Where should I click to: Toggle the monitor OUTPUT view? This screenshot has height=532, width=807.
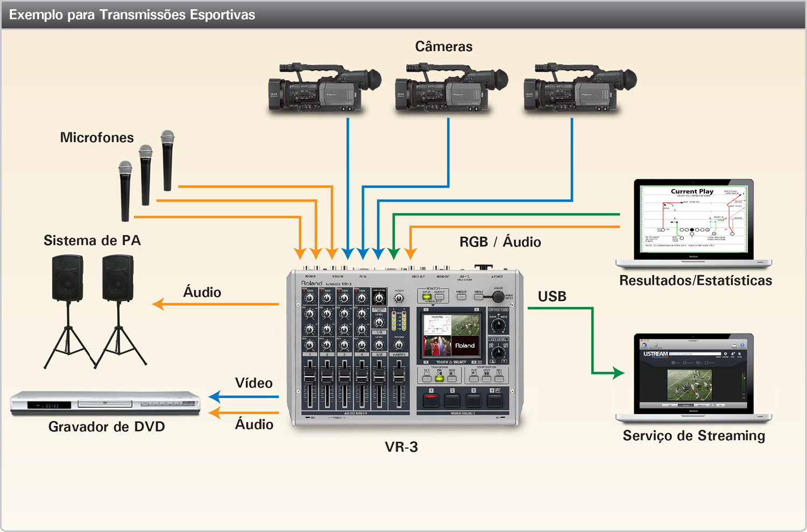coord(438,296)
